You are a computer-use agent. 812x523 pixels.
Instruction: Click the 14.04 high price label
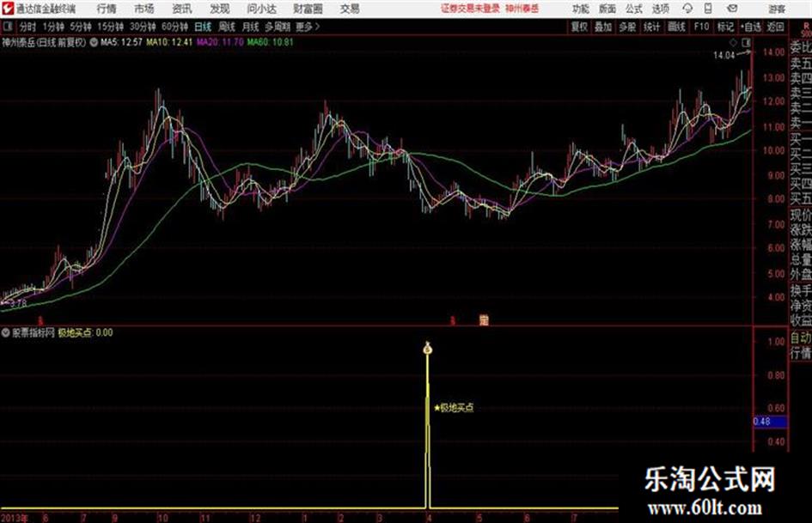(x=723, y=55)
